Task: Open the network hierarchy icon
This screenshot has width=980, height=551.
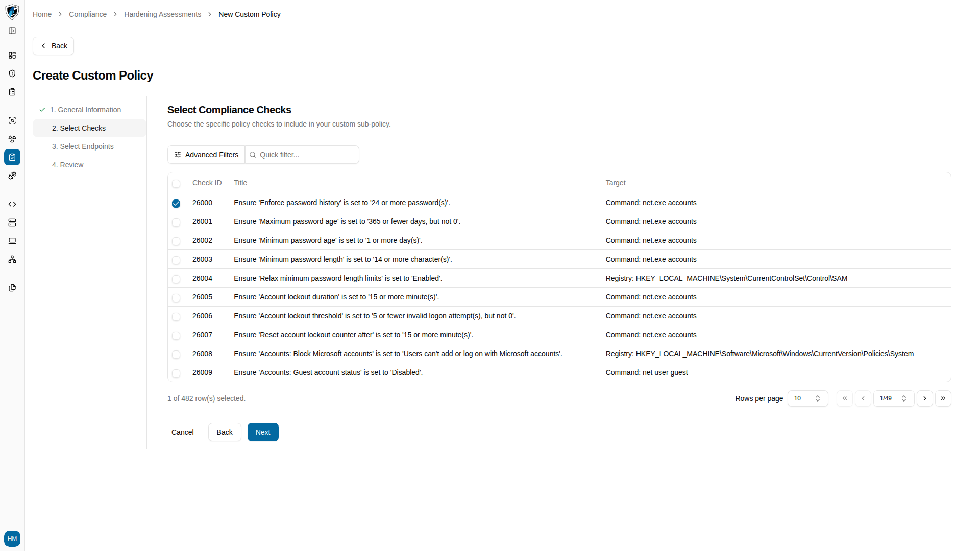Action: (12, 259)
